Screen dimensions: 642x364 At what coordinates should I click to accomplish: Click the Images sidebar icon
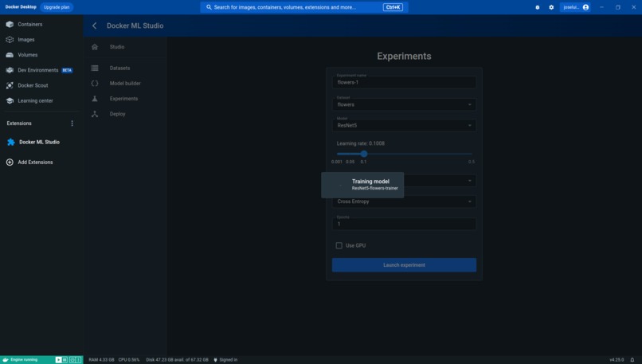[10, 40]
